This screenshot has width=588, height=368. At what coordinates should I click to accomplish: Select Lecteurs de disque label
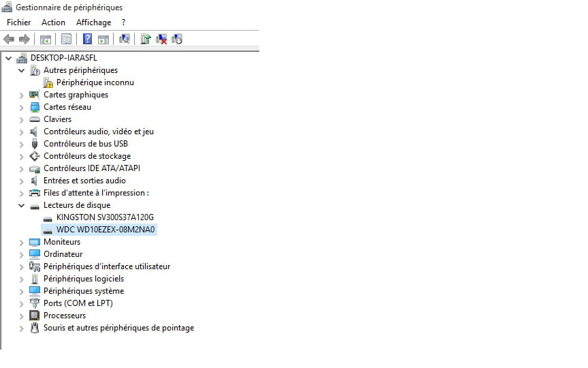point(77,205)
